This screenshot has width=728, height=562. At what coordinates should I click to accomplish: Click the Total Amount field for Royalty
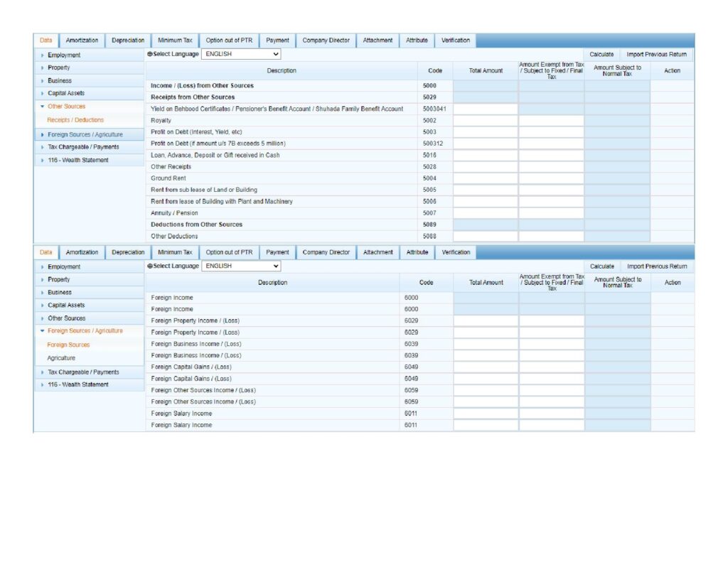(x=486, y=121)
